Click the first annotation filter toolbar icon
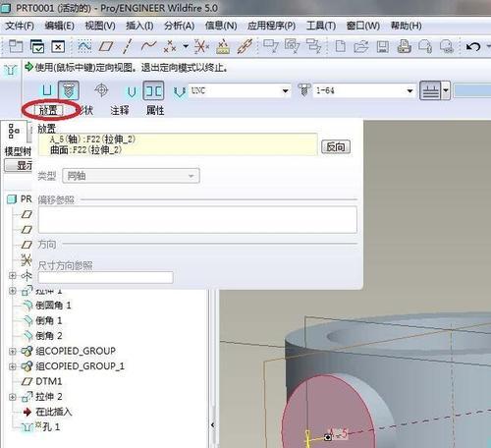The height and width of the screenshot is (448, 491). tap(270, 46)
